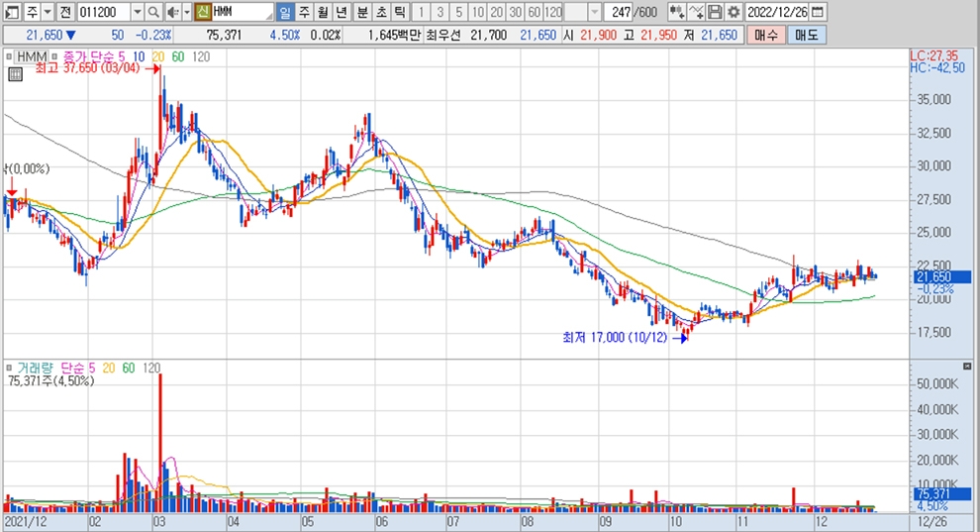Select the 틱 tick period toggle

click(x=400, y=11)
